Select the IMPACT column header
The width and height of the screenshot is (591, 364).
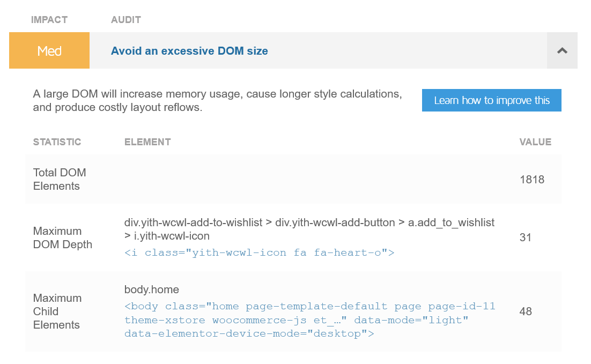[49, 20]
